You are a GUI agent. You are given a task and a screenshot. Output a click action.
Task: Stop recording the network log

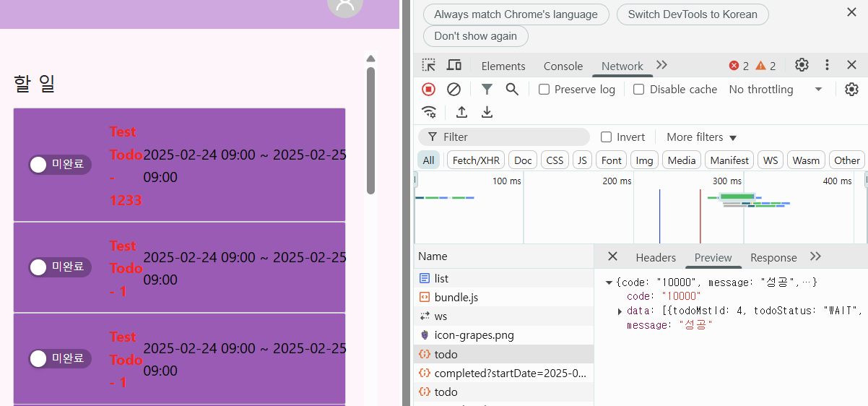[x=428, y=89]
